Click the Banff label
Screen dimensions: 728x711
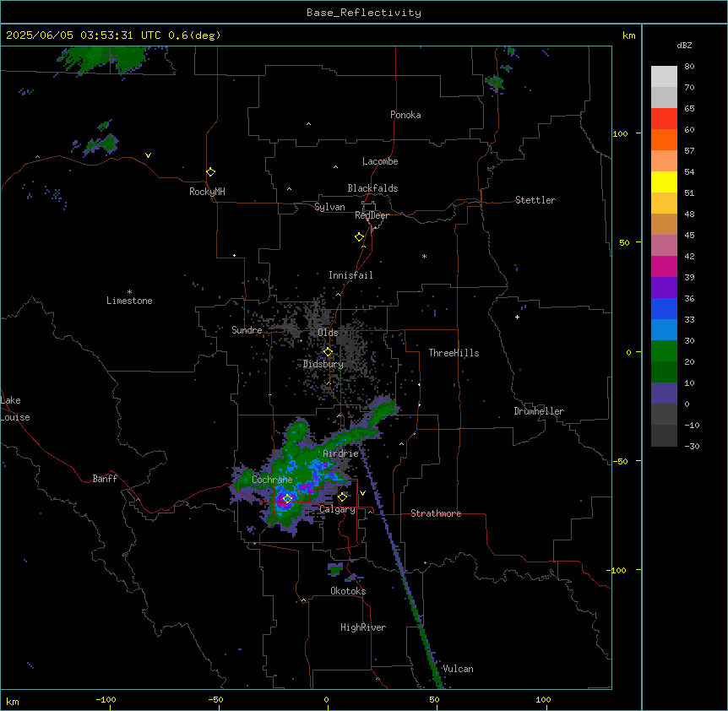pos(105,479)
